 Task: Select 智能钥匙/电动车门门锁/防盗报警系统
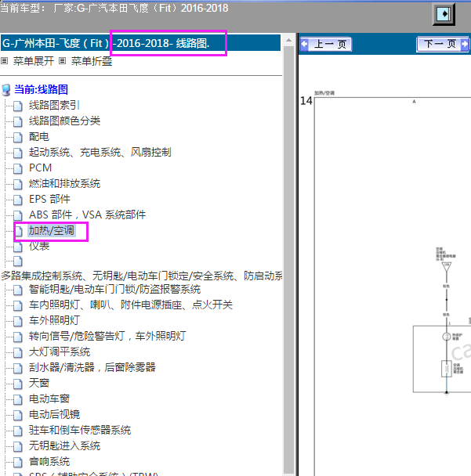click(114, 290)
